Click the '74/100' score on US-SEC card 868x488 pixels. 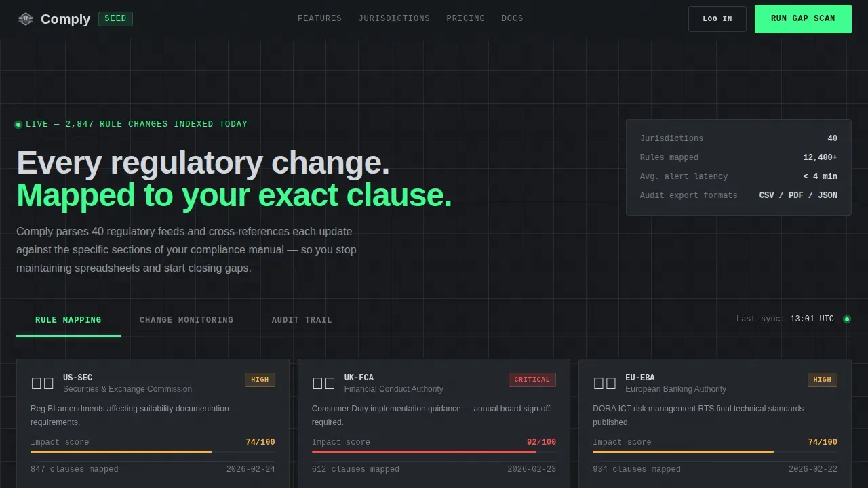[x=260, y=442]
